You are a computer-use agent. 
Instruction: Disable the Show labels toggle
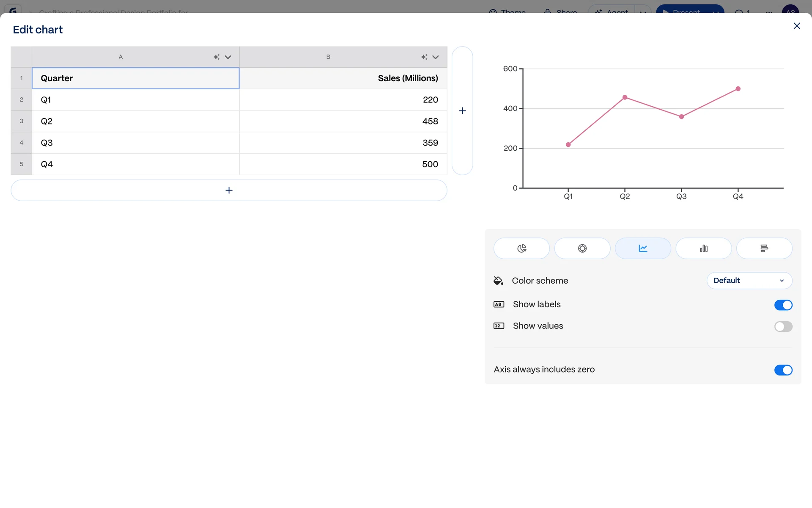click(x=783, y=305)
